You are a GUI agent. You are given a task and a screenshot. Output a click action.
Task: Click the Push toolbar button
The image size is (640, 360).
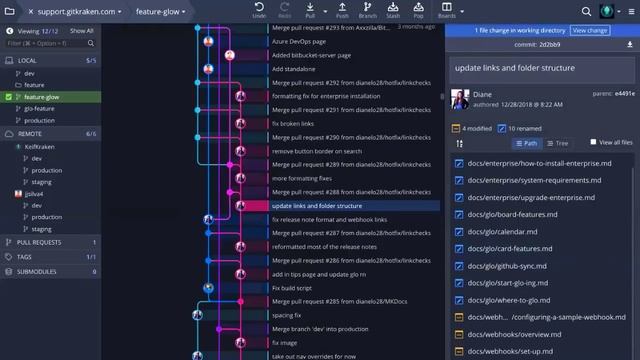(x=342, y=10)
